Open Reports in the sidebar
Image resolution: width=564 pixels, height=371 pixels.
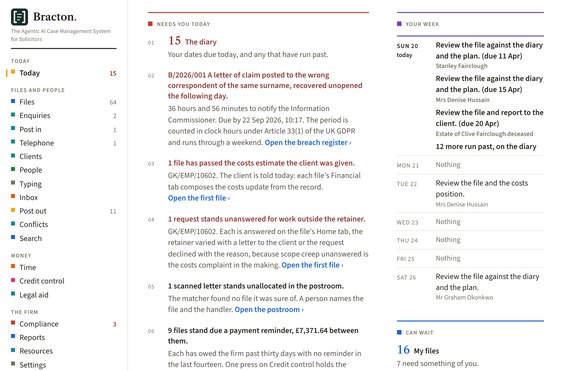coord(32,338)
